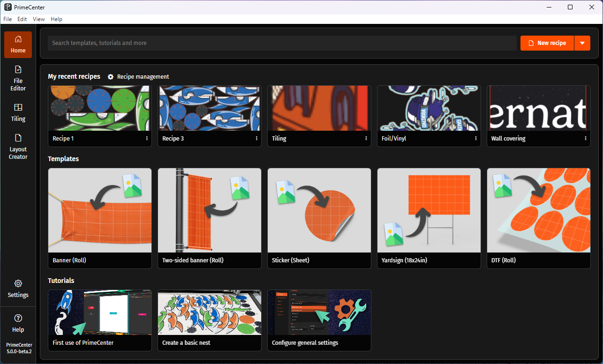This screenshot has width=603, height=364.
Task: Open the Help question-mark icon
Action: (18, 318)
